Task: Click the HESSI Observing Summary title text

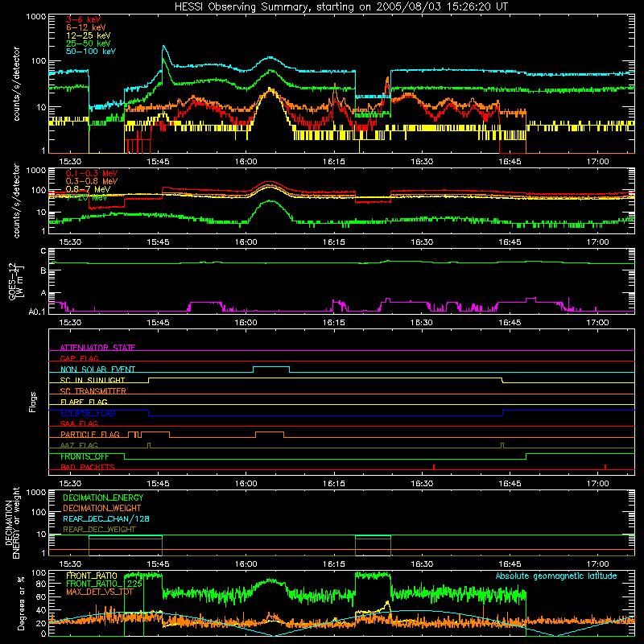Action: point(341,7)
